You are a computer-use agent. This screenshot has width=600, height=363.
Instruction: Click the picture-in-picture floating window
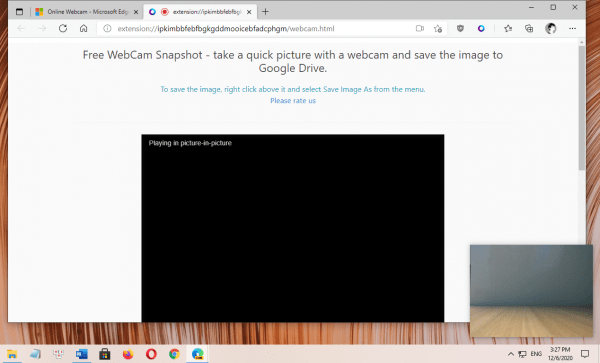(x=532, y=291)
